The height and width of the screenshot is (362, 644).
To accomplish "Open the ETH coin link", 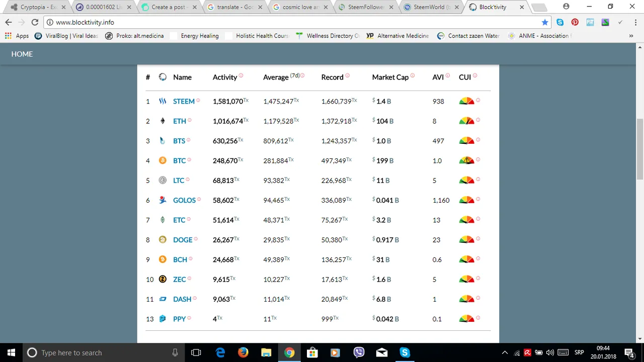I will [180, 121].
